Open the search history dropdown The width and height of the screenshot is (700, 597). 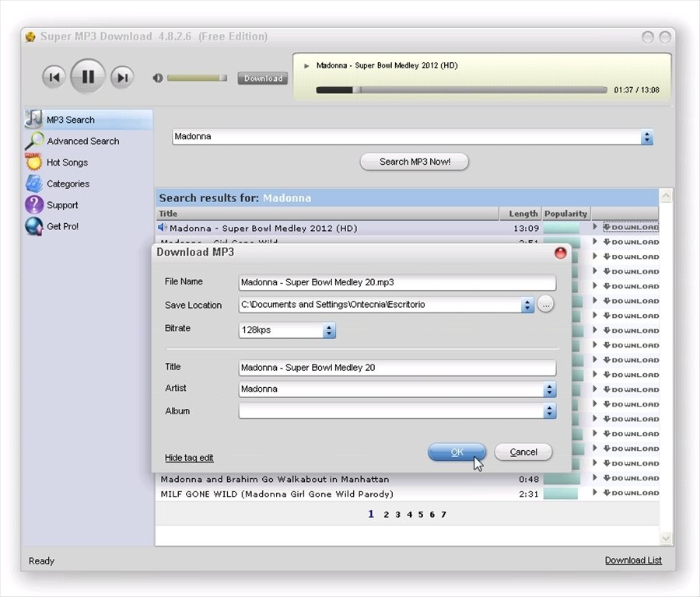(647, 137)
